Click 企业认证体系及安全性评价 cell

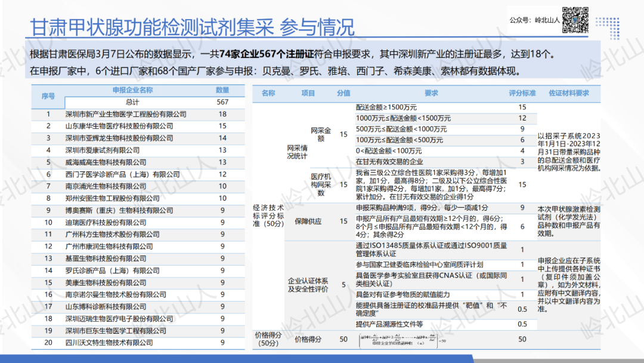coord(308,285)
